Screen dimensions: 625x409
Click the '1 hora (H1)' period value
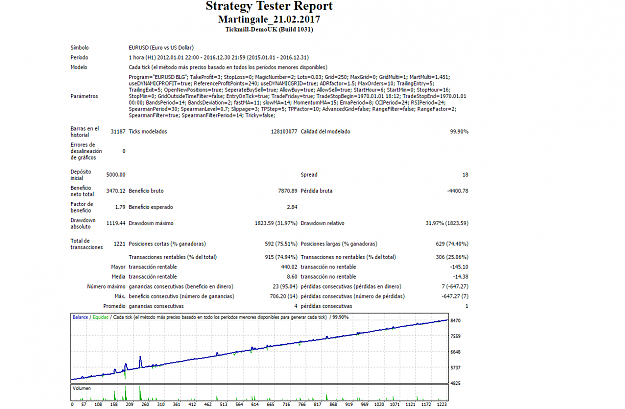[219, 57]
